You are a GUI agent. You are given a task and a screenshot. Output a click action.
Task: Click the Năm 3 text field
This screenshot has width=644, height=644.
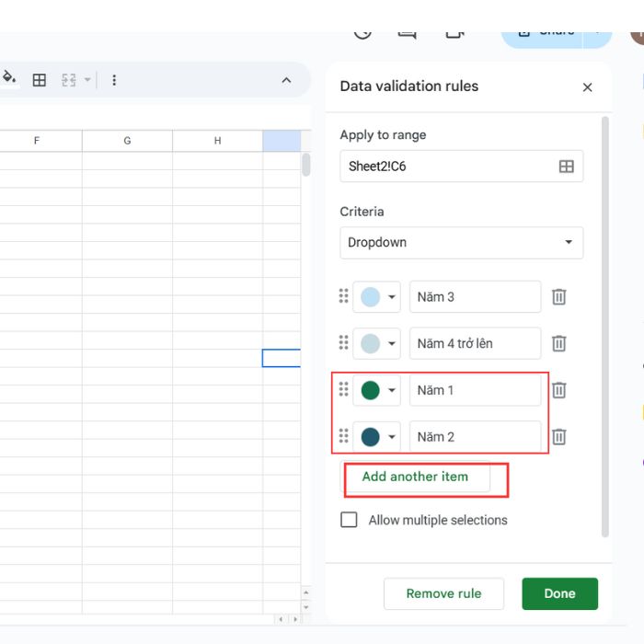476,296
